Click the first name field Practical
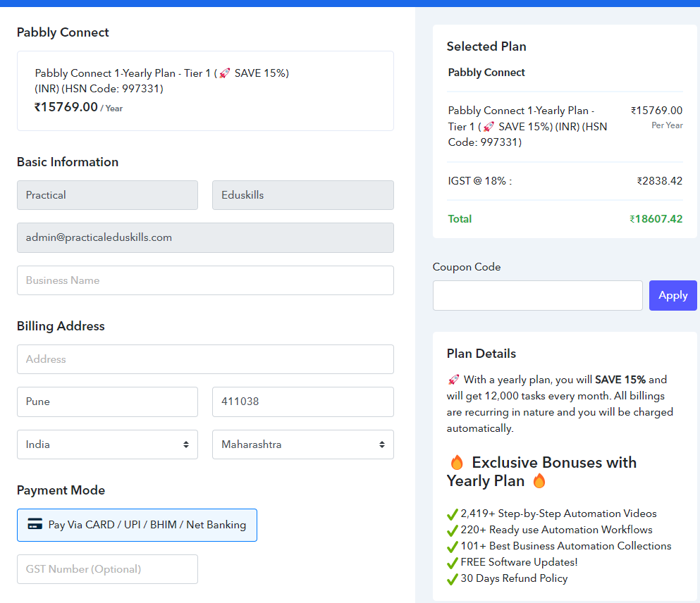The image size is (700, 603). (107, 195)
